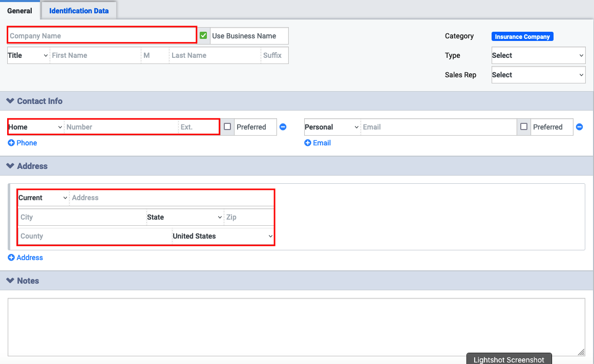Remove the Home phone number row
Screen dimensions: 594x364
tap(283, 127)
